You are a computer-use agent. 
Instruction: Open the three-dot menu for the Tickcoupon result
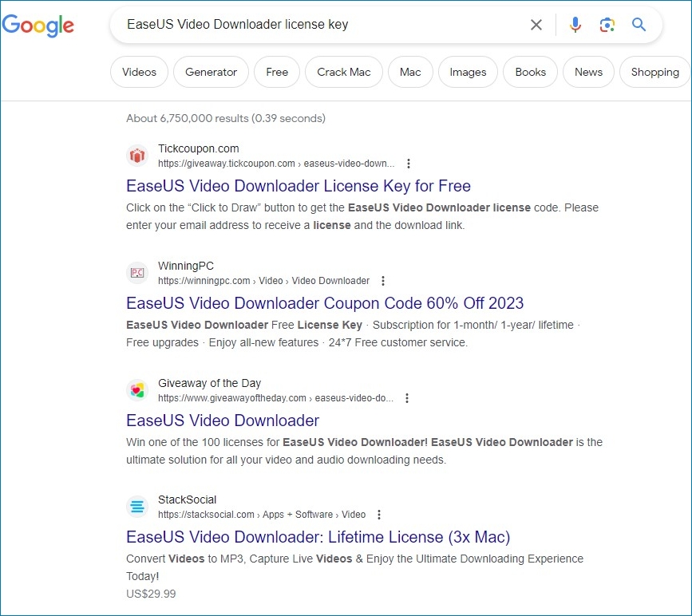point(408,163)
